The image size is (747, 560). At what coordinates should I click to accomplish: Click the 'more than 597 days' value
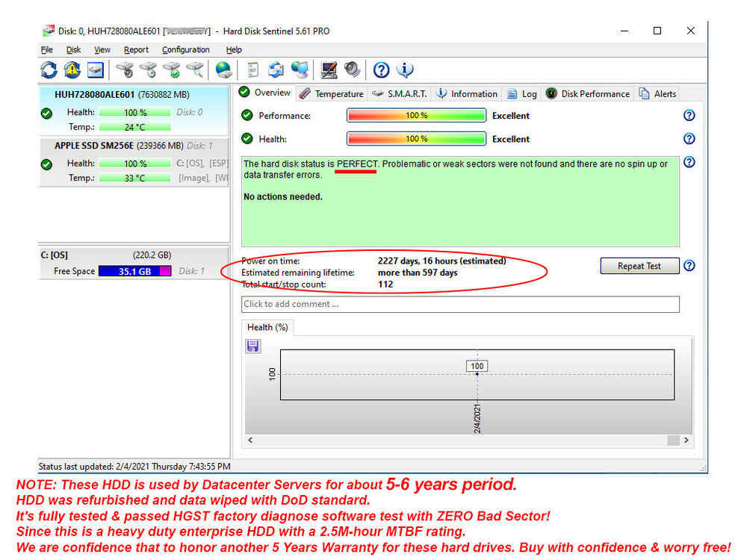[418, 273]
